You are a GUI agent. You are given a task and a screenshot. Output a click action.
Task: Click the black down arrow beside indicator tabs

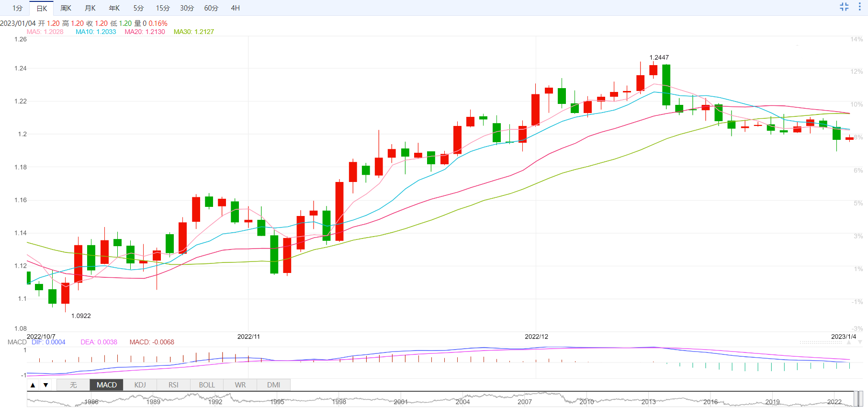point(46,385)
